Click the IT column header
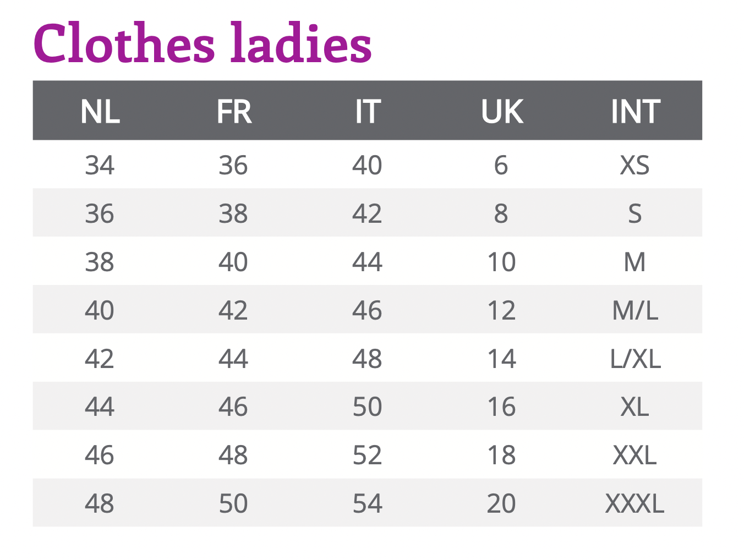Viewport: 744px width, 560px height. [x=368, y=112]
